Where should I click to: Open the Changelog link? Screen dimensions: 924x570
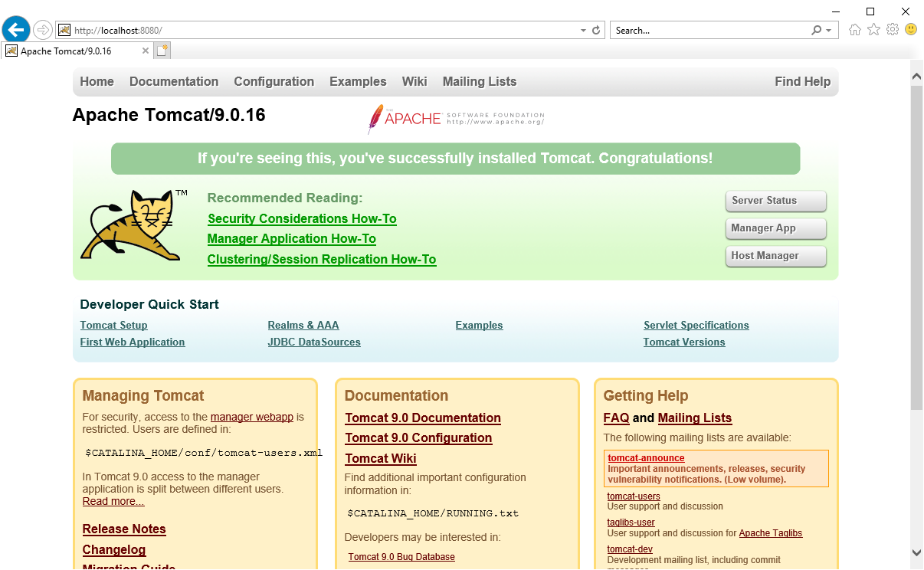point(114,550)
